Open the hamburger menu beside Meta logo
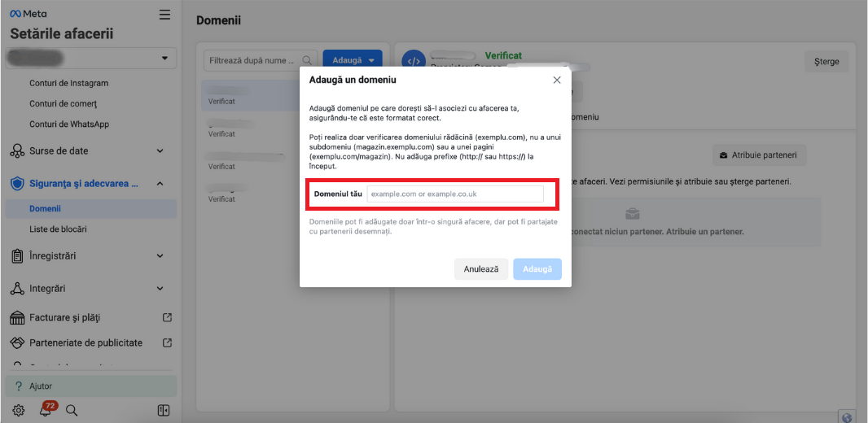 (165, 15)
